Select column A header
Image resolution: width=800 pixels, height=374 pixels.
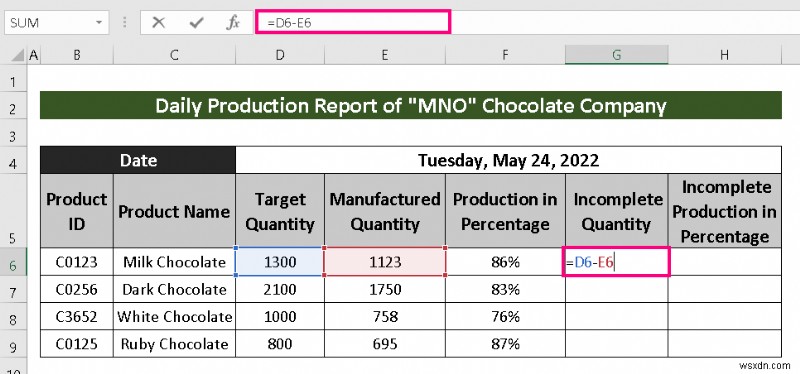point(34,55)
